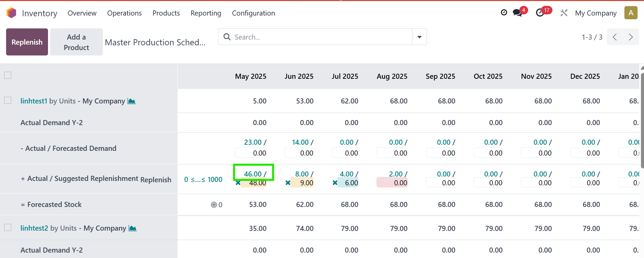Toggle the select-all checkbox in header
This screenshot has width=644, height=258.
pyautogui.click(x=8, y=75)
